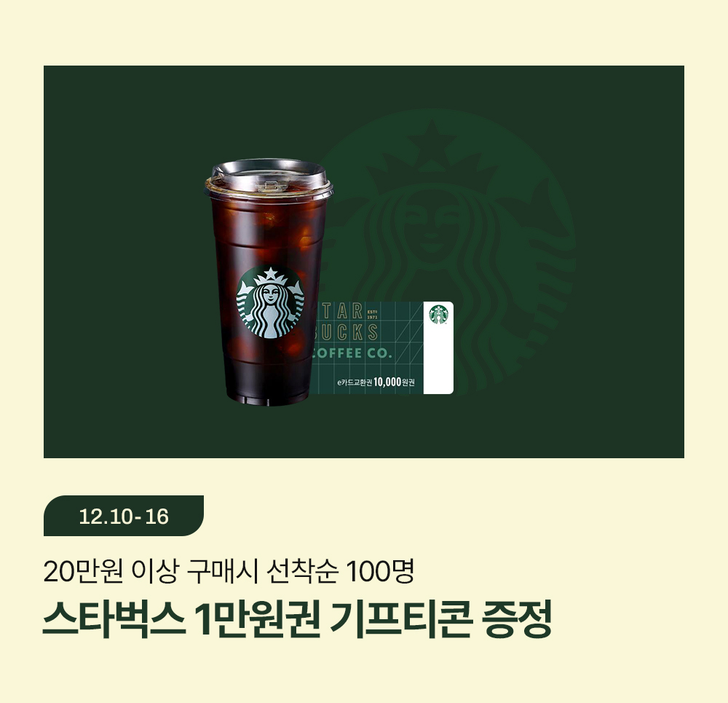This screenshot has height=703, width=728.
Task: Click the 스타벅스 1만원권 기프티콘 증정 headline
Action: [x=297, y=618]
